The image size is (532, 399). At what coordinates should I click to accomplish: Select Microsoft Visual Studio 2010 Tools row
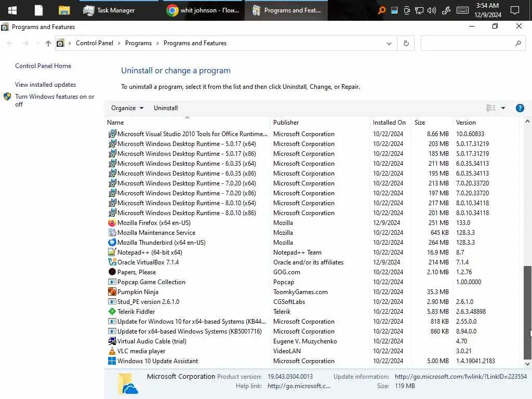[312, 134]
